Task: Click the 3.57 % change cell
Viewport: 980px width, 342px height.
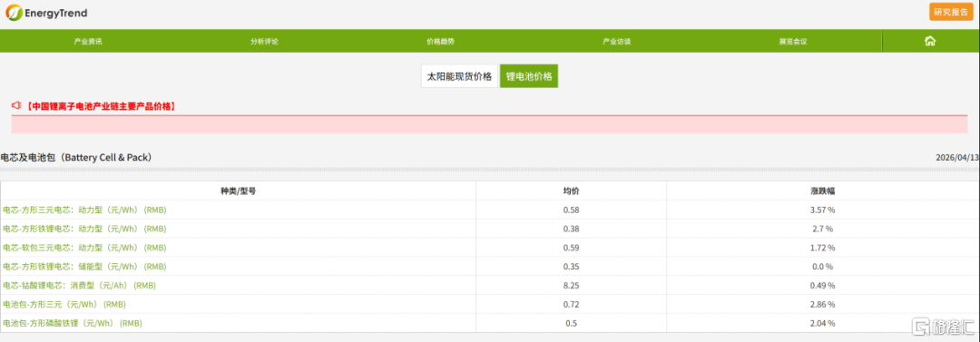Action: pyautogui.click(x=822, y=210)
